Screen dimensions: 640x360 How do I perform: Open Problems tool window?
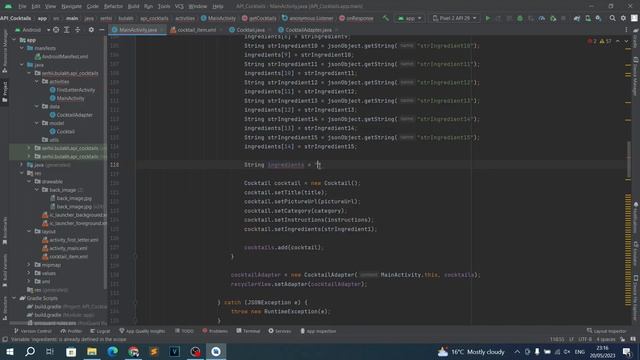tap(215, 331)
